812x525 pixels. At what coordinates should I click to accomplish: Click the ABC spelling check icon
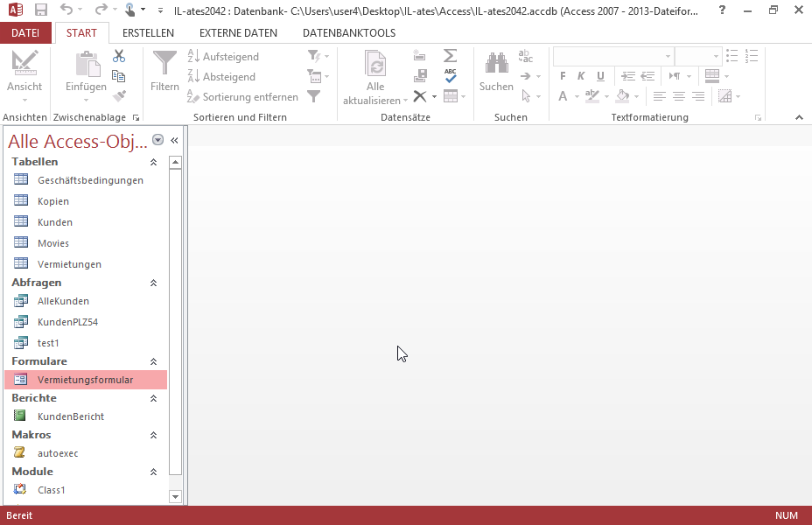(x=450, y=75)
